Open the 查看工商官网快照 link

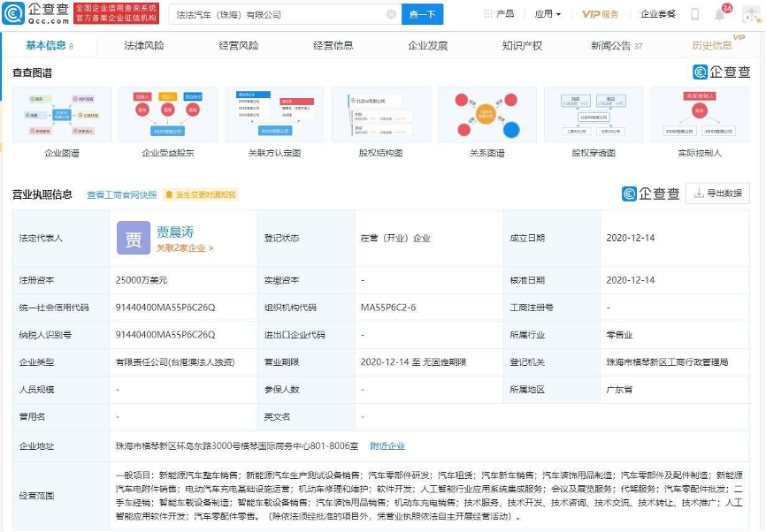(x=122, y=194)
